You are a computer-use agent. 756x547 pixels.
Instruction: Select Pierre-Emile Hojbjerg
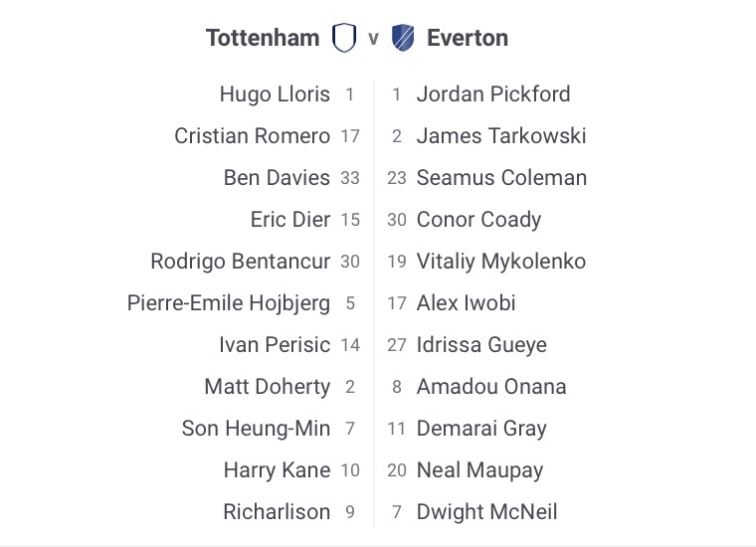[229, 303]
